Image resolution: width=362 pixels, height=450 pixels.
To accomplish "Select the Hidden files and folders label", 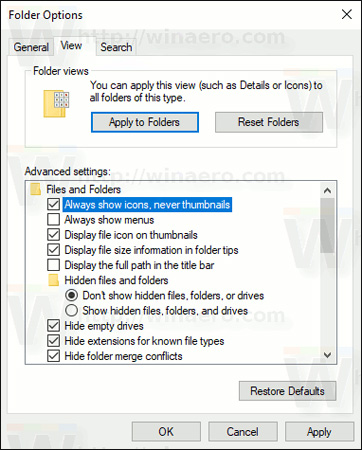I will 116,280.
